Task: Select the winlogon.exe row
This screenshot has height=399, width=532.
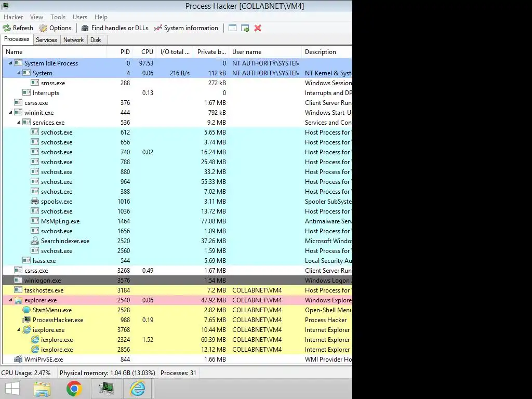Action: (178, 280)
